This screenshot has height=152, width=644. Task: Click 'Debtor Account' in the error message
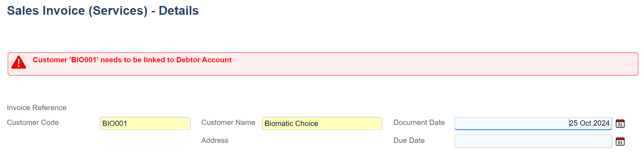(204, 60)
